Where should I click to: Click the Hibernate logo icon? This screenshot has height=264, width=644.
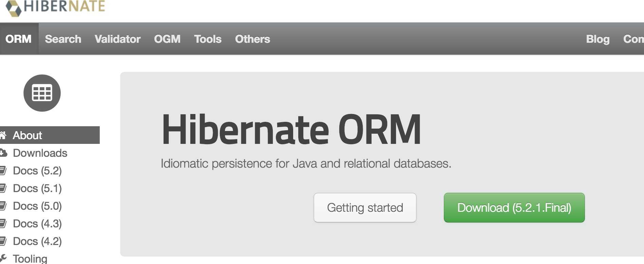coord(14,7)
